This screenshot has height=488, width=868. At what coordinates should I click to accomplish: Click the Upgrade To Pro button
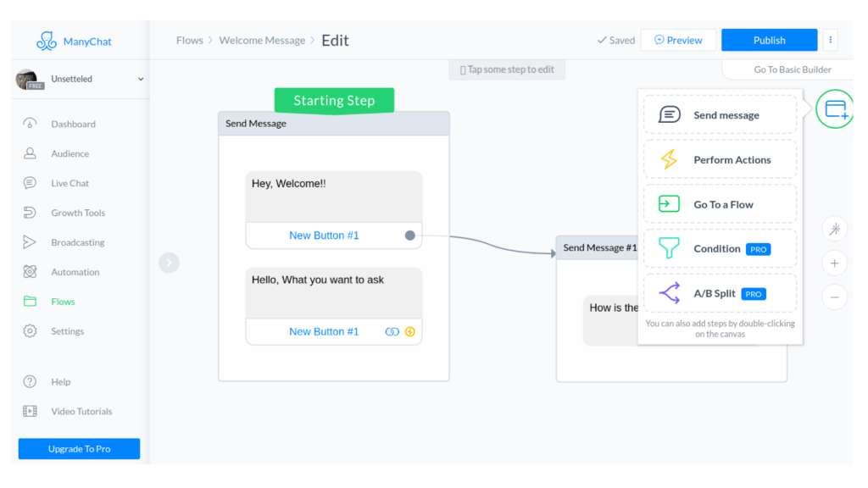[79, 449]
